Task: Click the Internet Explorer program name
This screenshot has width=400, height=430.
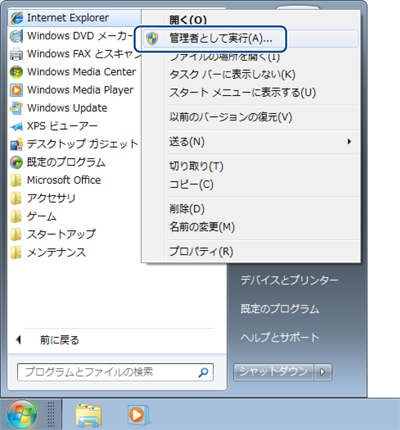Action: click(68, 18)
